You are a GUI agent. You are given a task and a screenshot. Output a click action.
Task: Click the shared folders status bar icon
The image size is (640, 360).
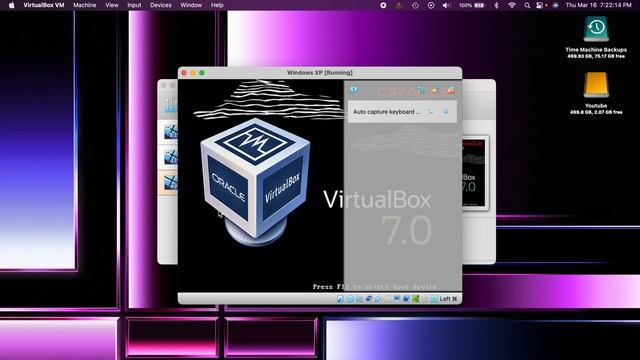click(387, 299)
